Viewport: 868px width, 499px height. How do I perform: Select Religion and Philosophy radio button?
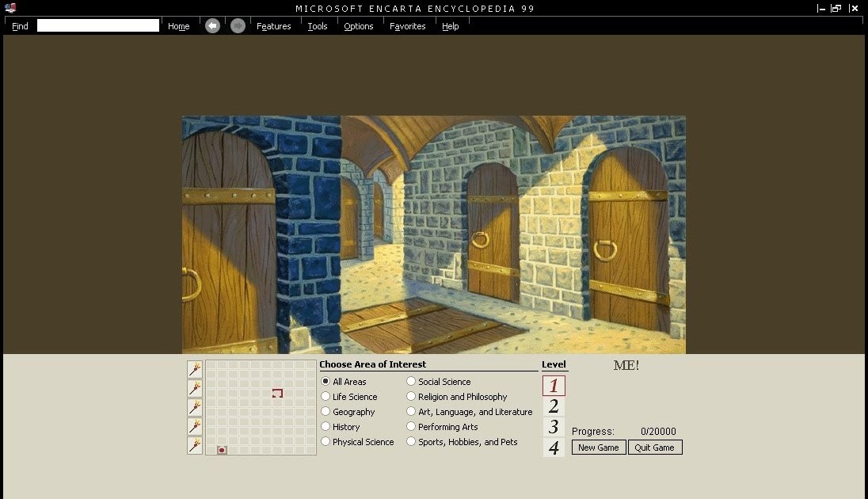point(411,397)
